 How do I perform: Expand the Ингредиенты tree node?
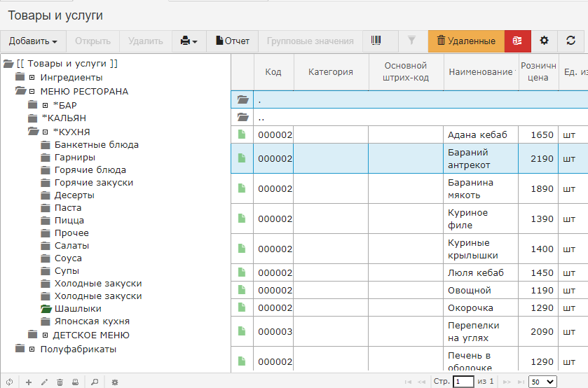pos(32,78)
